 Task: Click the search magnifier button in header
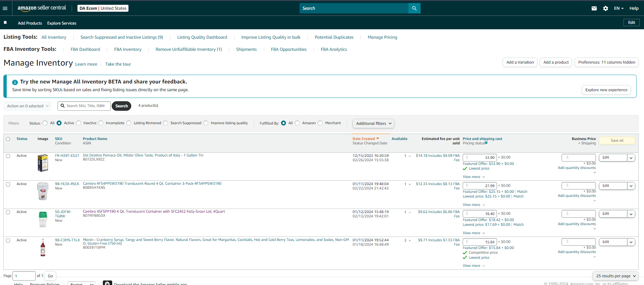click(x=414, y=8)
